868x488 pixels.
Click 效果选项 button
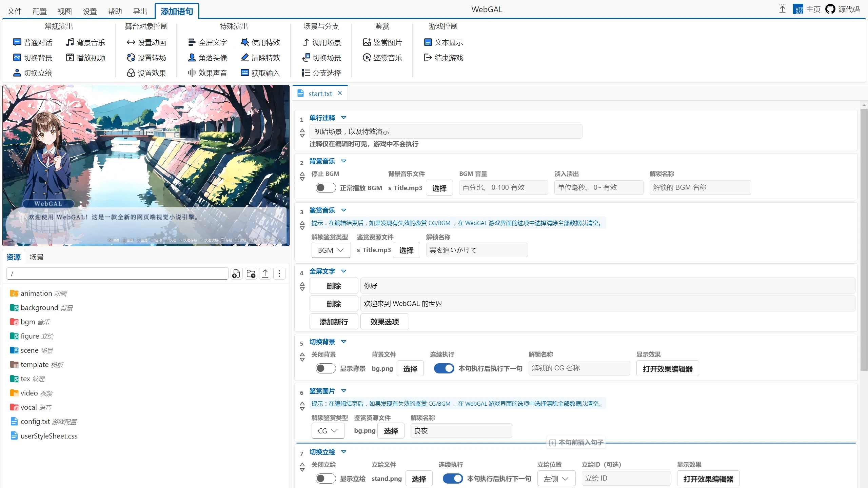pos(384,322)
